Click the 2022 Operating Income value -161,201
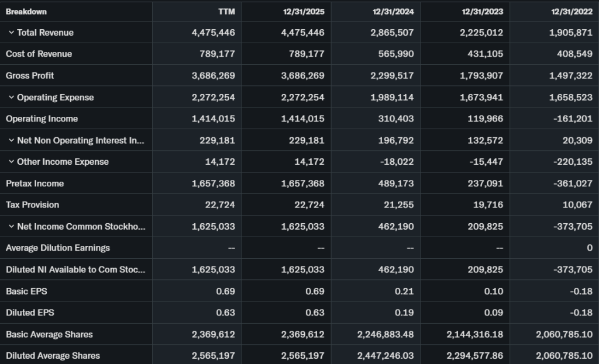Viewport: 599px width, 364px height. tap(572, 119)
